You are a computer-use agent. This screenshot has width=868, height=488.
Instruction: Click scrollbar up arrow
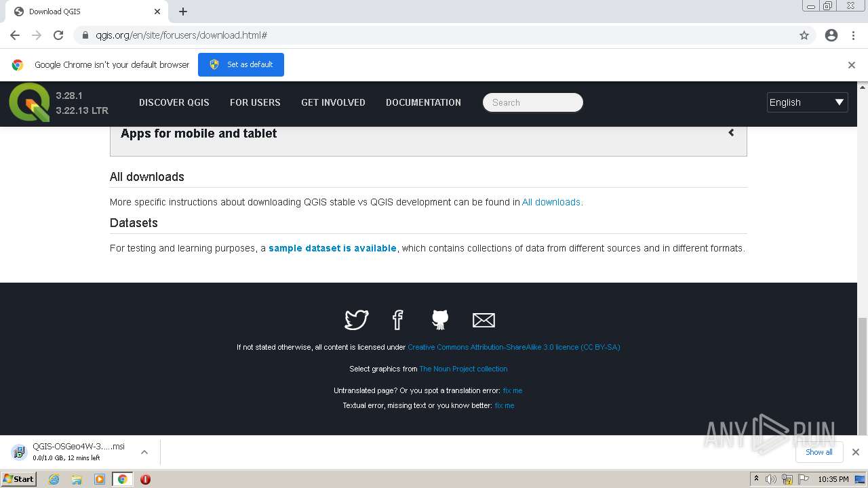(863, 87)
